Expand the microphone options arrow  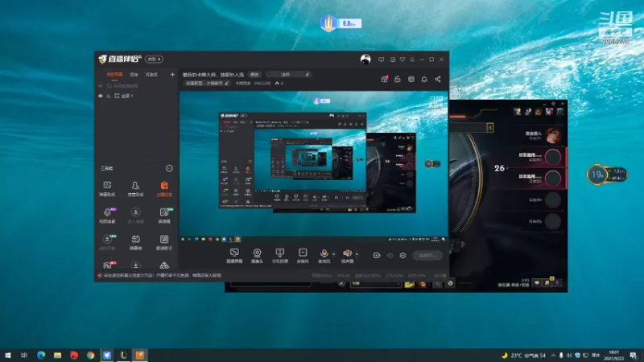pyautogui.click(x=333, y=254)
